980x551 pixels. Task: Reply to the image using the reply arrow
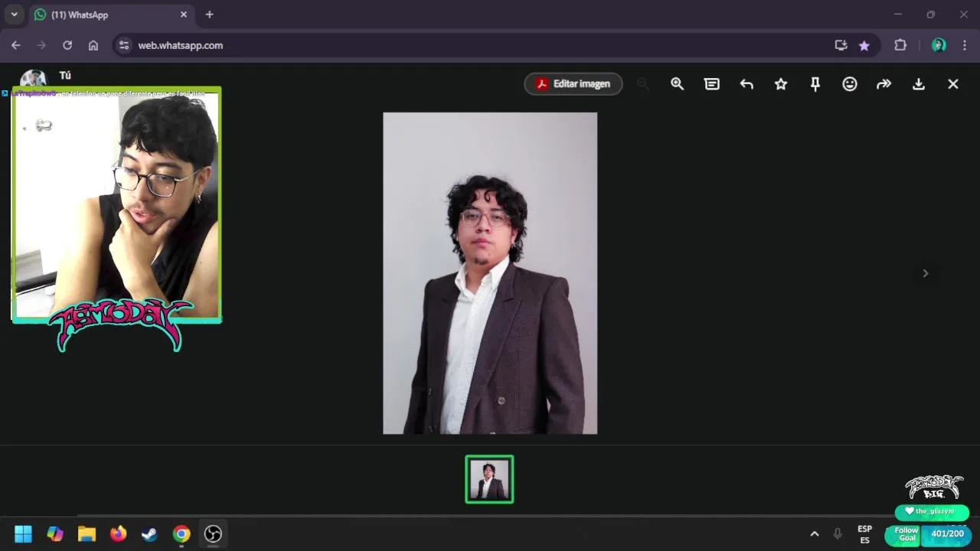coord(746,83)
